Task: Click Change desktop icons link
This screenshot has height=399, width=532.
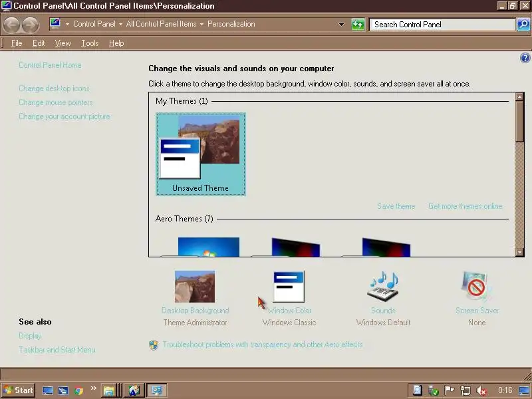Action: (54, 88)
